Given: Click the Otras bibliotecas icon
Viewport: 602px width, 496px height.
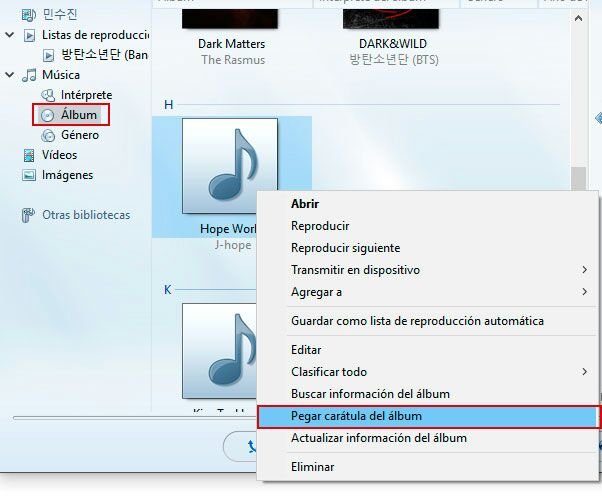Looking at the screenshot, I should (x=28, y=215).
